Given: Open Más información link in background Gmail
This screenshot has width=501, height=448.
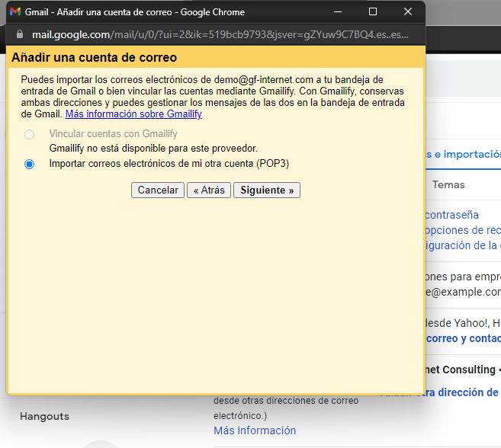Looking at the screenshot, I should (x=255, y=430).
